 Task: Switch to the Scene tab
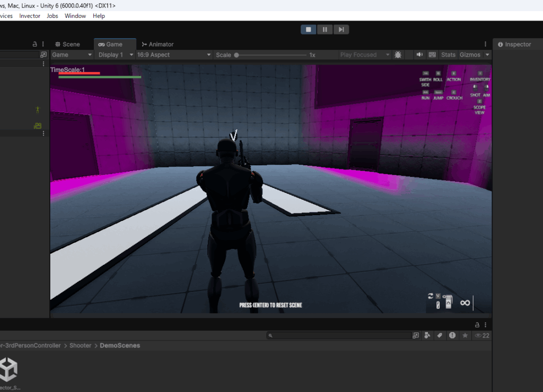click(x=68, y=44)
